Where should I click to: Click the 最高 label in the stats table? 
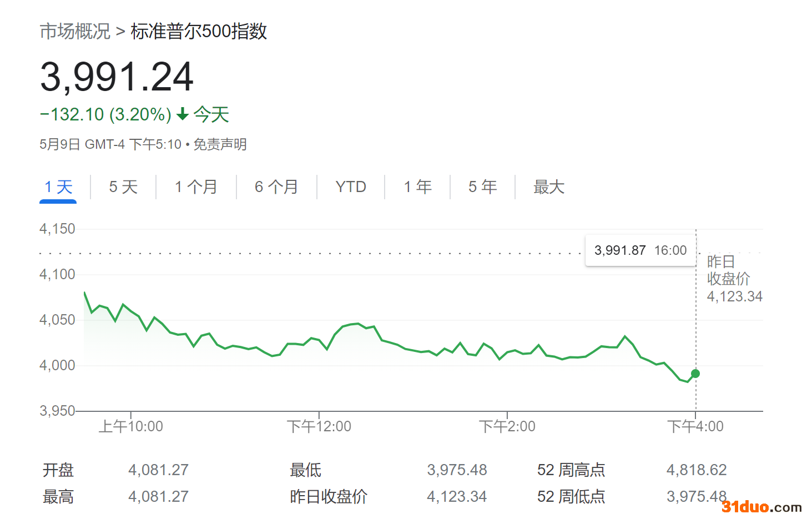58,496
